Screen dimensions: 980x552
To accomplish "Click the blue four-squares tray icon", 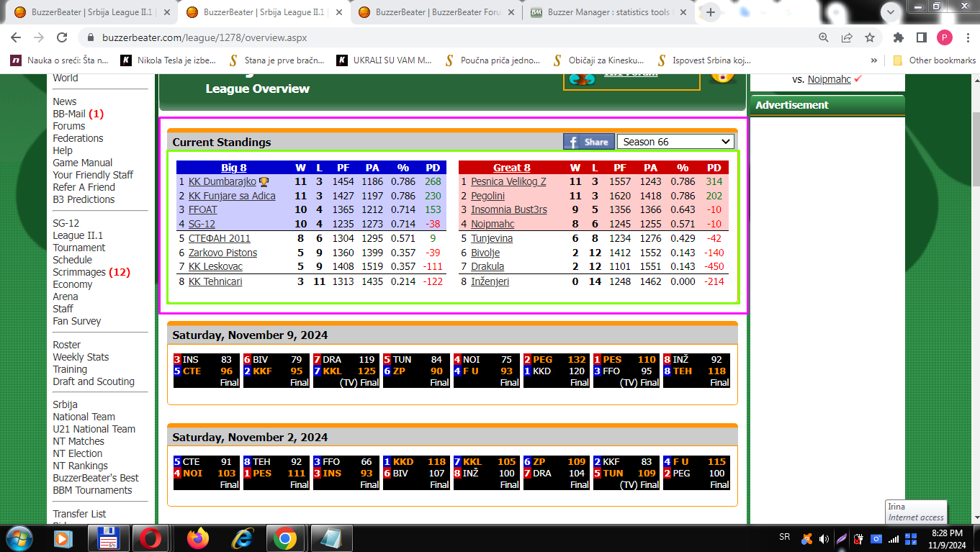I will point(911,538).
